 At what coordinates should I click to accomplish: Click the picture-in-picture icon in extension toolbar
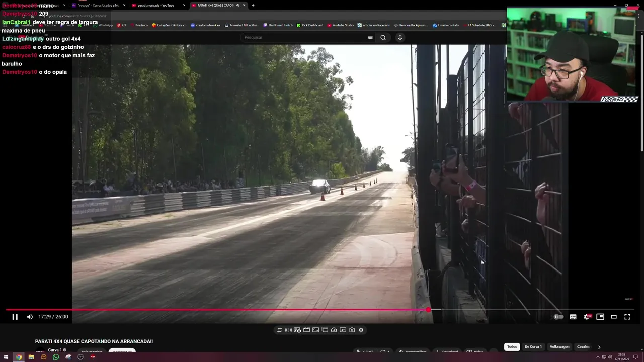coord(343,330)
